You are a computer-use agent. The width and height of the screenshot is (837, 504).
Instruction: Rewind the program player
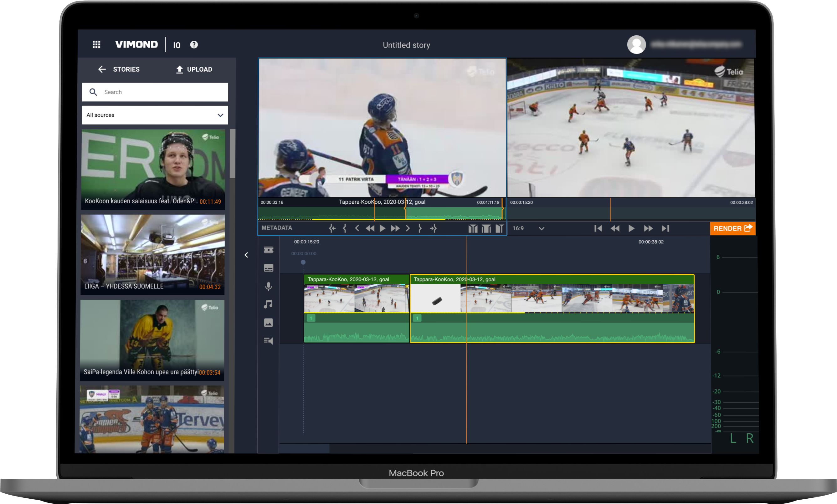pyautogui.click(x=615, y=229)
